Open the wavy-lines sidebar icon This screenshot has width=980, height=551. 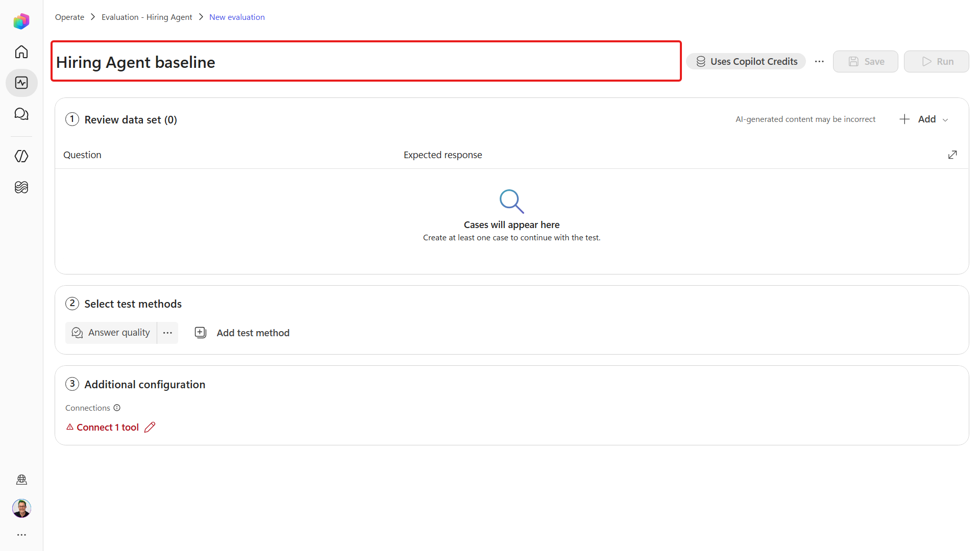(x=21, y=187)
